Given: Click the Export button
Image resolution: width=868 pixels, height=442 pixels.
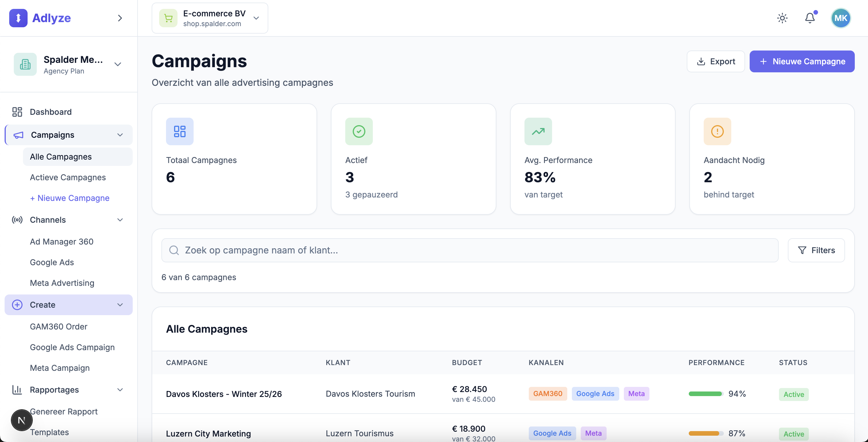Looking at the screenshot, I should (716, 61).
